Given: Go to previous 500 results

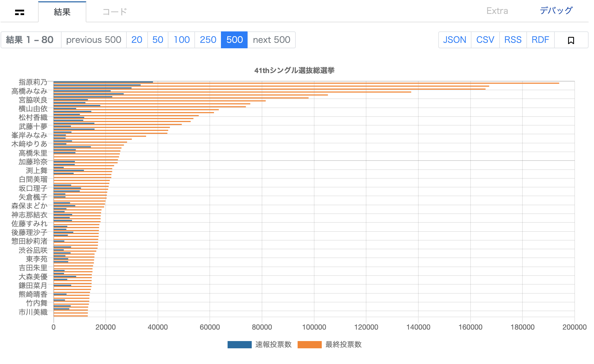Looking at the screenshot, I should click(94, 40).
